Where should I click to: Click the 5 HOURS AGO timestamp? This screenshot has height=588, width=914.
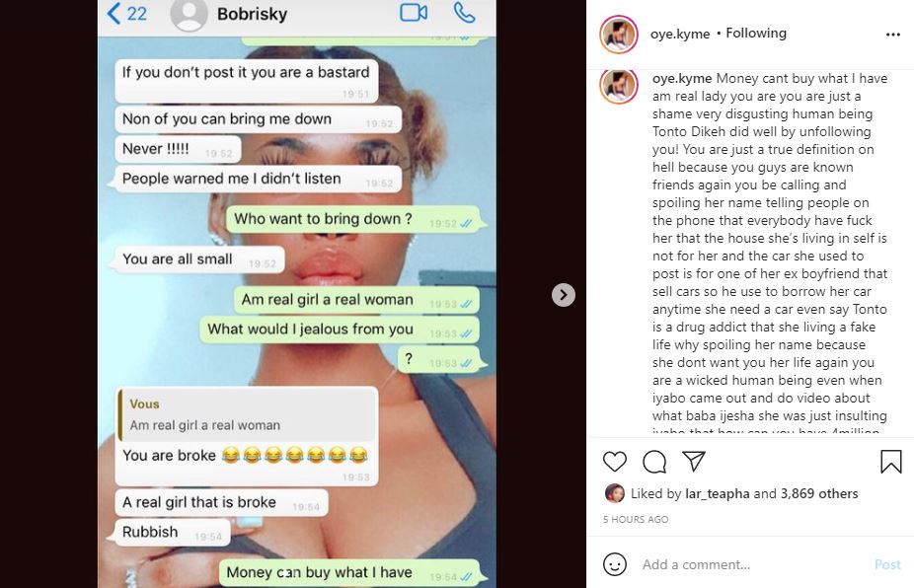636,519
